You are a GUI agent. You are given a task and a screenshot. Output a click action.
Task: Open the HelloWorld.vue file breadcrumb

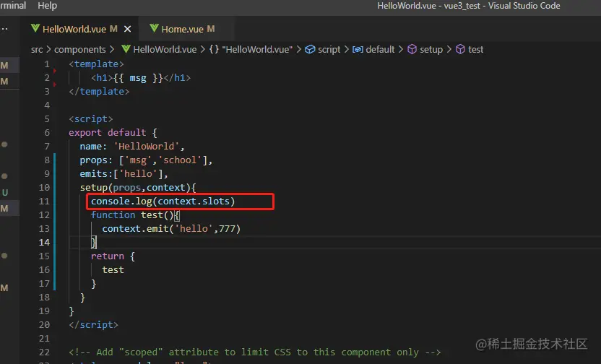pos(165,50)
